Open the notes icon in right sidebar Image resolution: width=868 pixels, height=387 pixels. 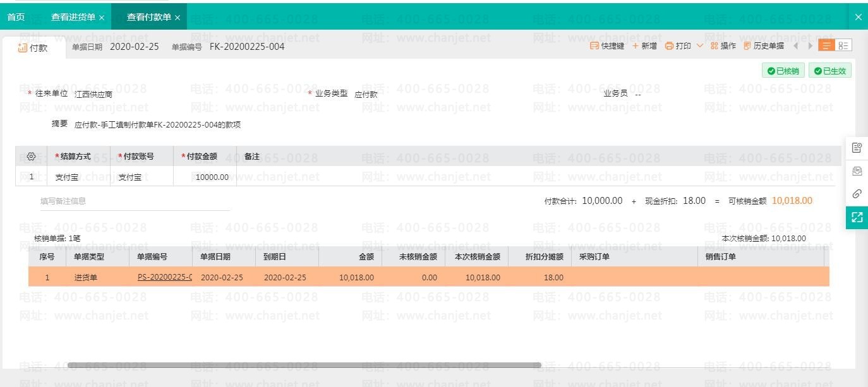coord(857,148)
